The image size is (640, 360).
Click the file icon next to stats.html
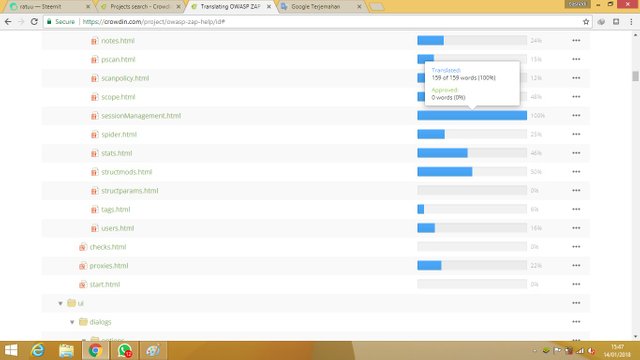(x=94, y=153)
